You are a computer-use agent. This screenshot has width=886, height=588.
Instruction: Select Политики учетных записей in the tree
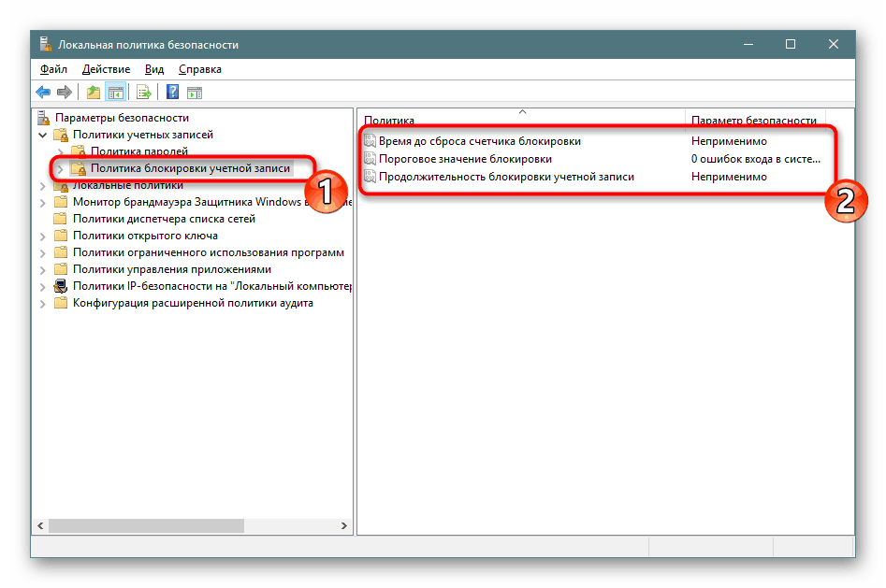tap(143, 135)
